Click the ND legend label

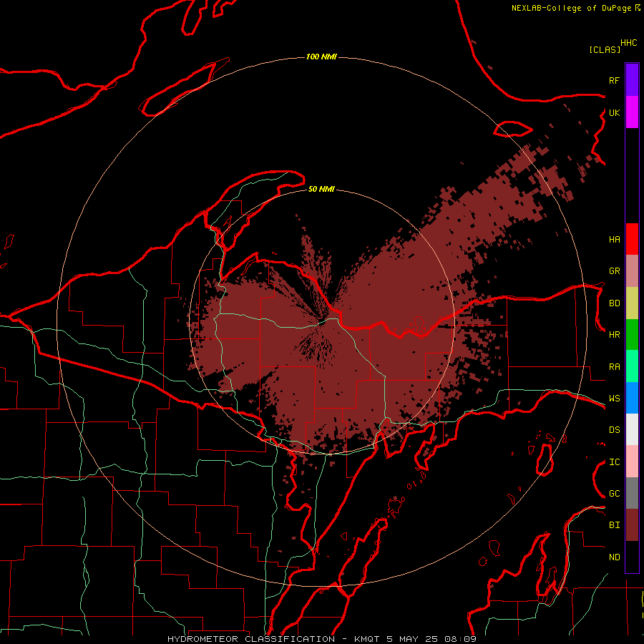tap(615, 557)
